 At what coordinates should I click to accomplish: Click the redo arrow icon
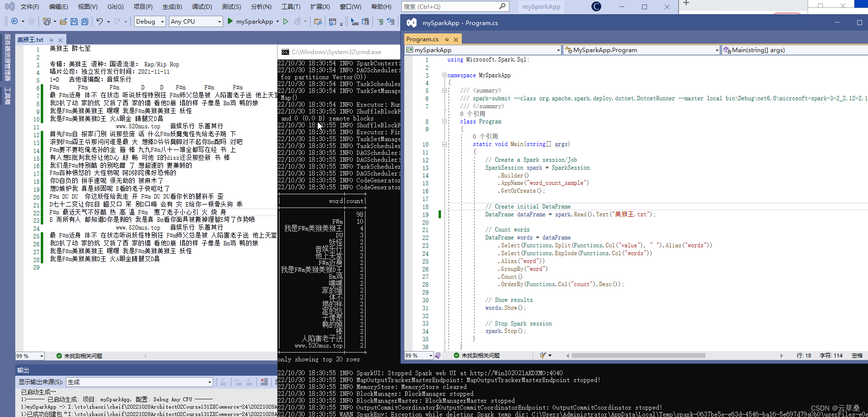117,21
